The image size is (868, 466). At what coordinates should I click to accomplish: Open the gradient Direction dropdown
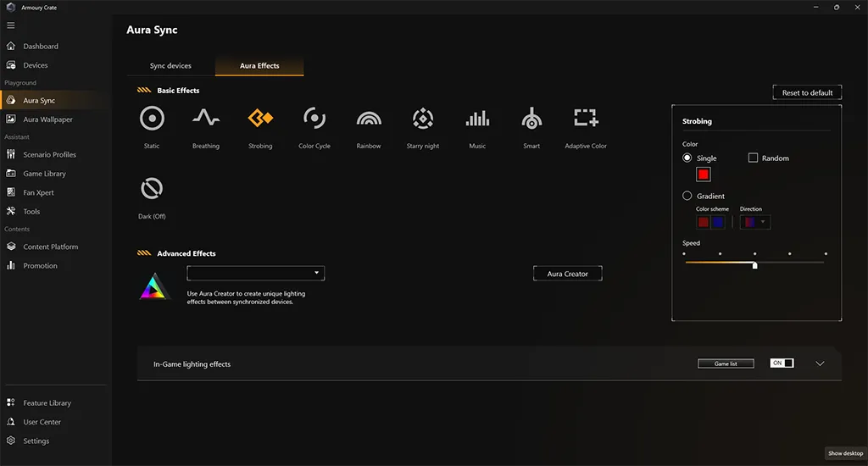point(754,222)
